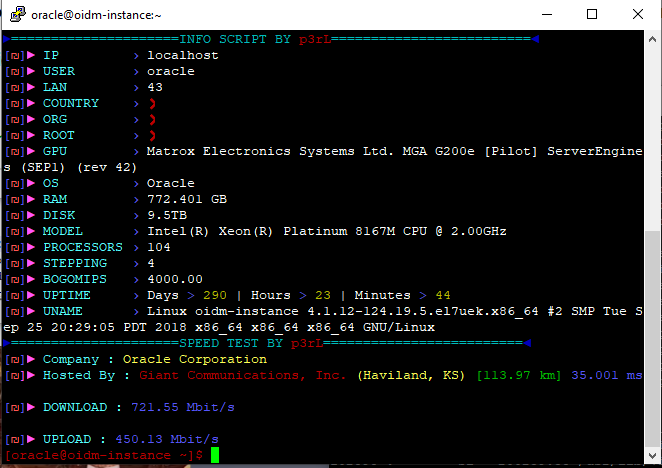
Task: Click the '35.001 ms' latency text
Action: tap(607, 375)
